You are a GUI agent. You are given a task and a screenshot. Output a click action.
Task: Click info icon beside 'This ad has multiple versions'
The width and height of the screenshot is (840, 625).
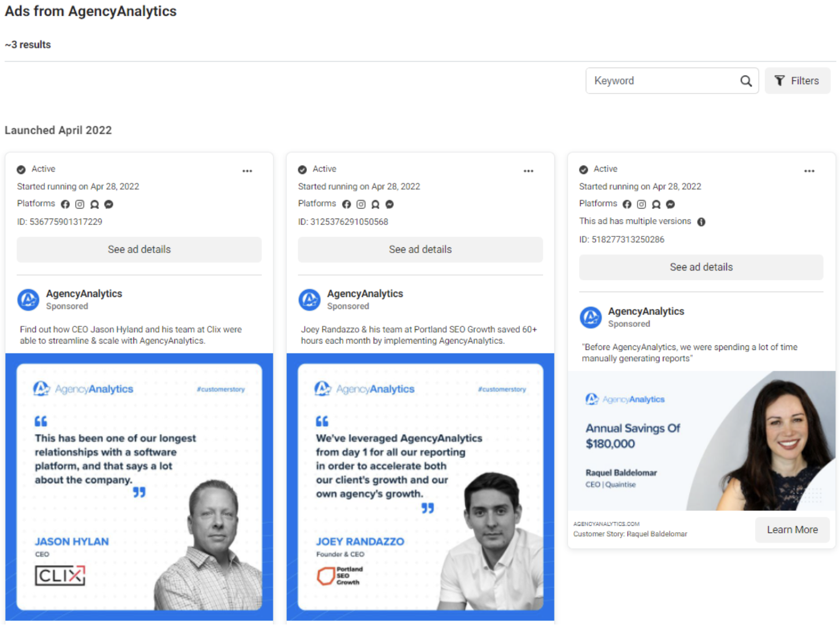click(702, 222)
